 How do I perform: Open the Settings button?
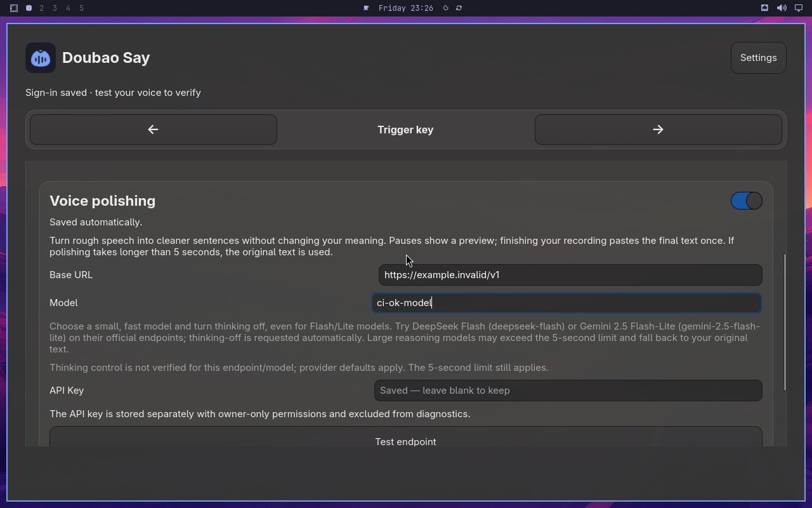tap(758, 58)
